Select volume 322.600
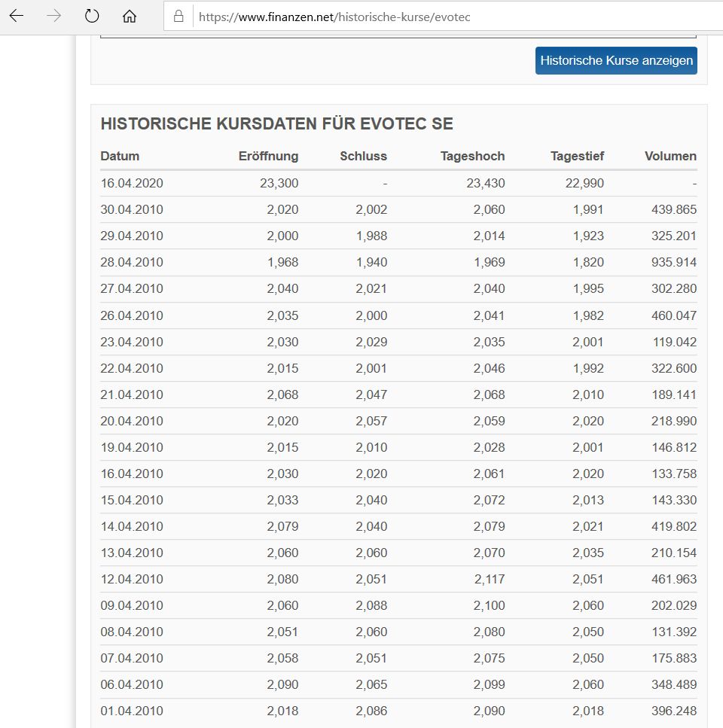 pyautogui.click(x=674, y=369)
